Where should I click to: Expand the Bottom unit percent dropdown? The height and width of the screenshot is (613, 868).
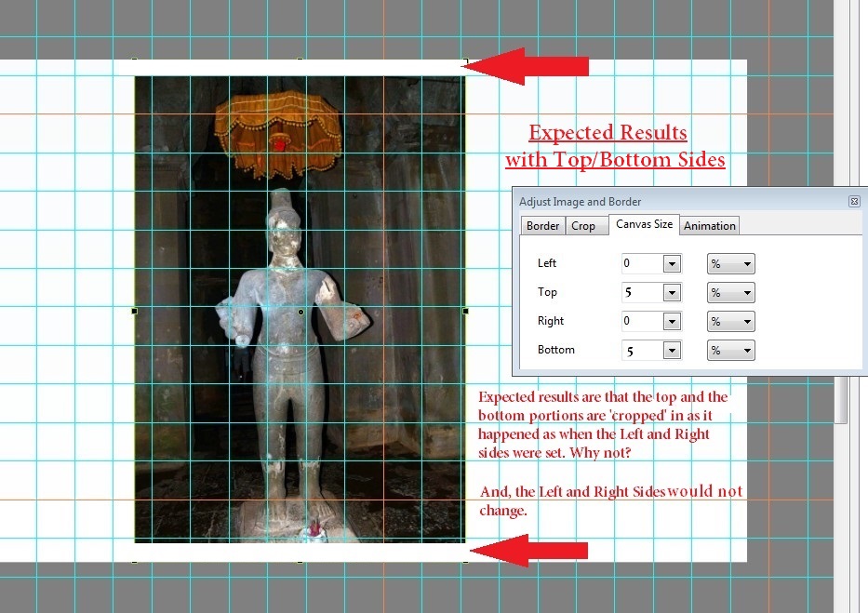[x=730, y=351]
